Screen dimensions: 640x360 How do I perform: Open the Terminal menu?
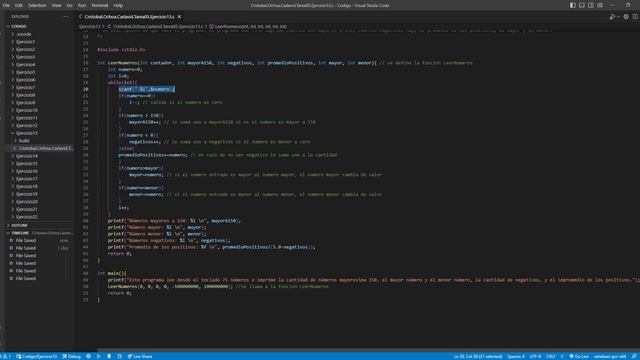click(x=100, y=5)
